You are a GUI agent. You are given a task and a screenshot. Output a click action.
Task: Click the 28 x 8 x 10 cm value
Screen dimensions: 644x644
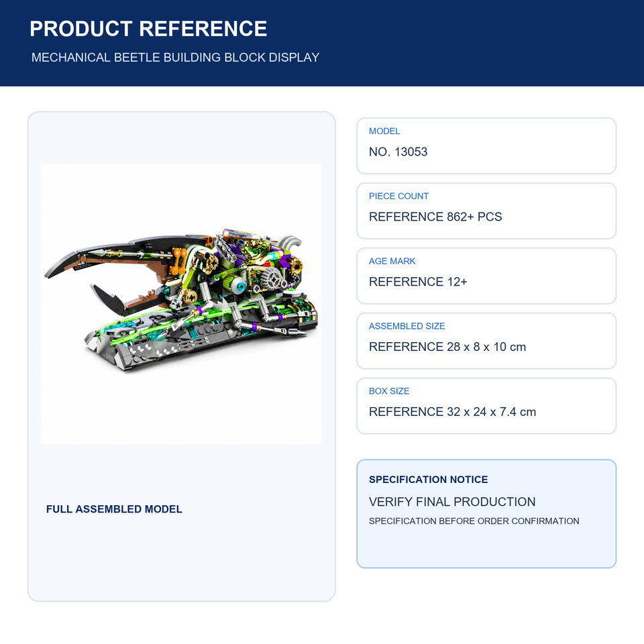click(x=486, y=347)
